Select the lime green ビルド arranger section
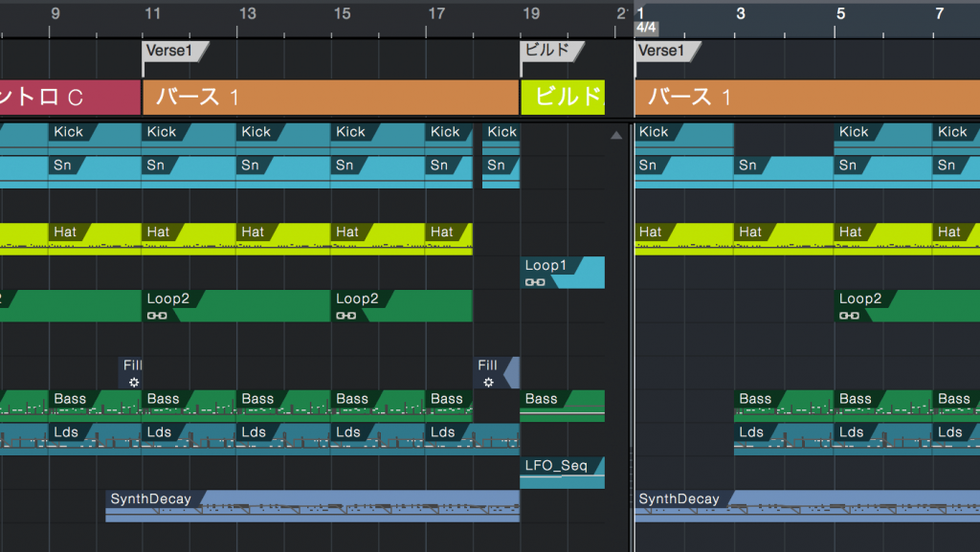980x552 pixels. click(x=563, y=97)
